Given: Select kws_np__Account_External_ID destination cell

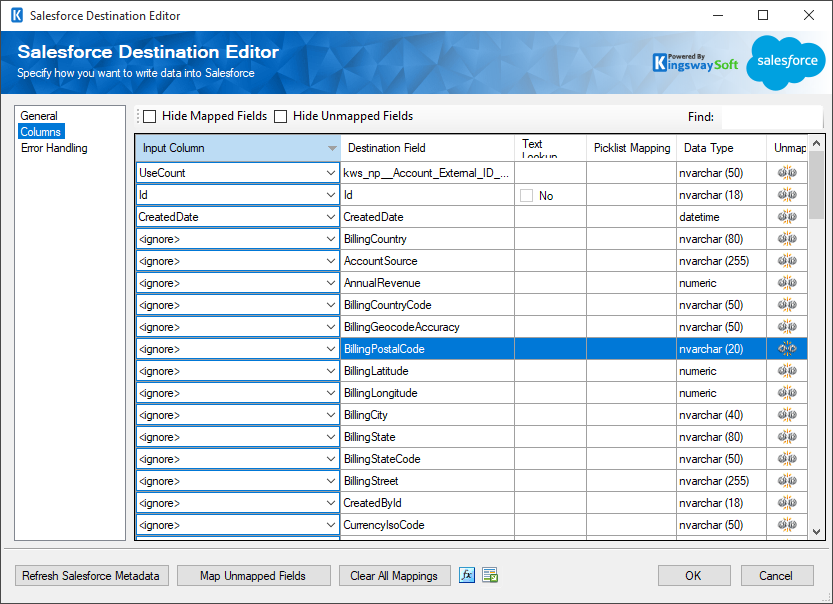Looking at the screenshot, I should point(427,173).
